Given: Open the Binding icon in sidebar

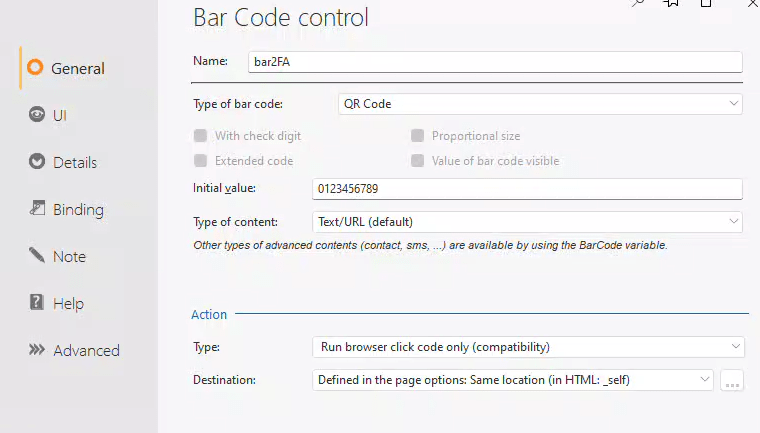Looking at the screenshot, I should click(36, 209).
